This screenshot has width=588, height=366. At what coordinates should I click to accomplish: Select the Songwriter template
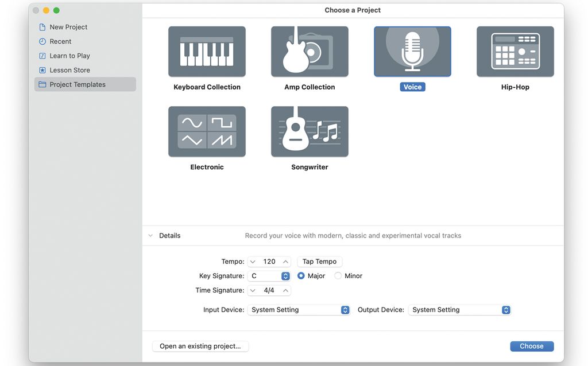click(x=309, y=131)
